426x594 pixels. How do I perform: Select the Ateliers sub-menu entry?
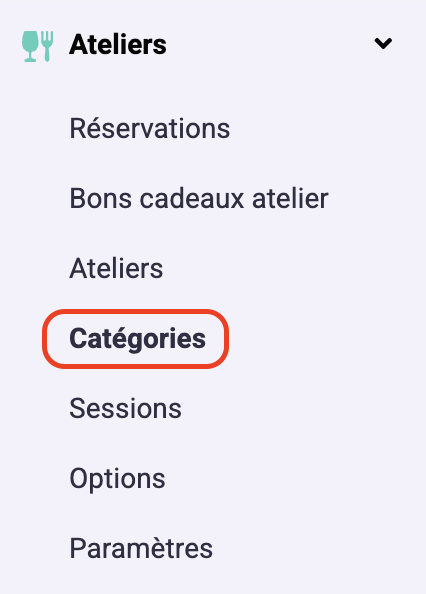116,268
